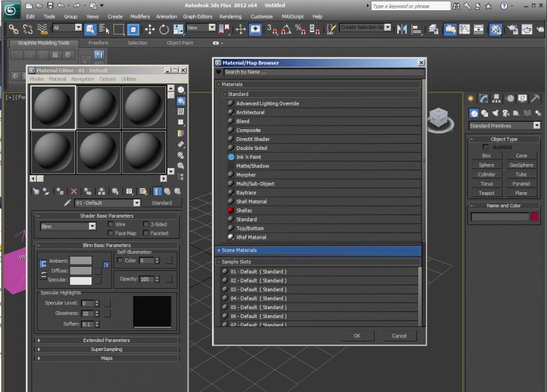Click the Diffuse color swatch
Viewport: 547px width, 392px height.
(x=80, y=271)
